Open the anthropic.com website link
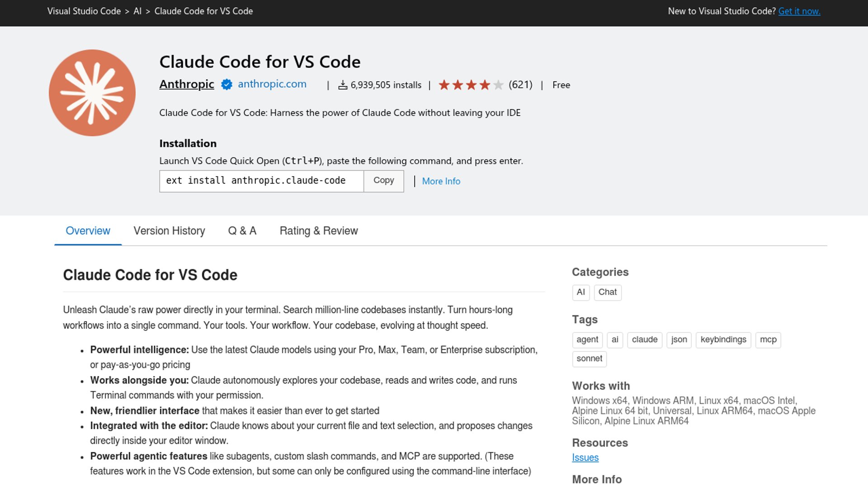 pyautogui.click(x=272, y=84)
